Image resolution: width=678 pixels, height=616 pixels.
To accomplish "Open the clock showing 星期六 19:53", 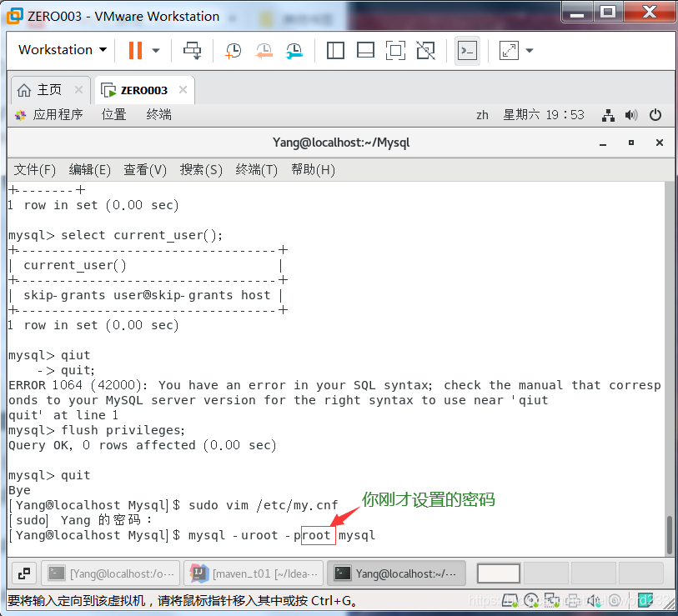I will (544, 114).
